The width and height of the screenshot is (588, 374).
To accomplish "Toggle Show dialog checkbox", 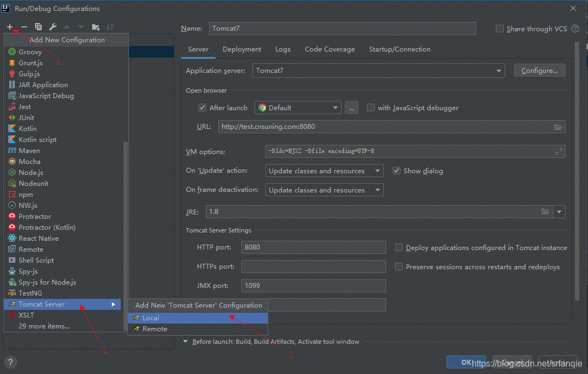I will pyautogui.click(x=396, y=171).
